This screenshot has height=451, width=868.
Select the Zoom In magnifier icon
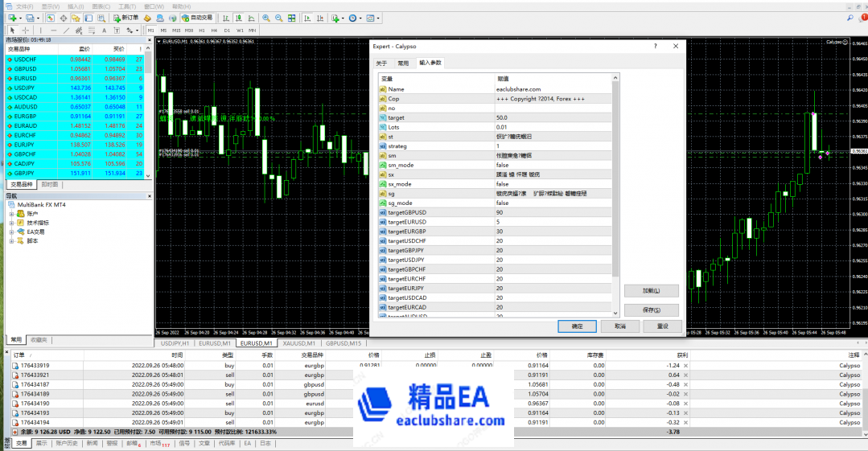(x=266, y=18)
